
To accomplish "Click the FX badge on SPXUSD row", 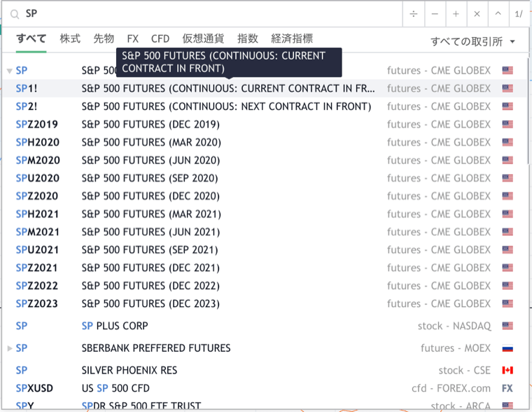I will coord(507,388).
